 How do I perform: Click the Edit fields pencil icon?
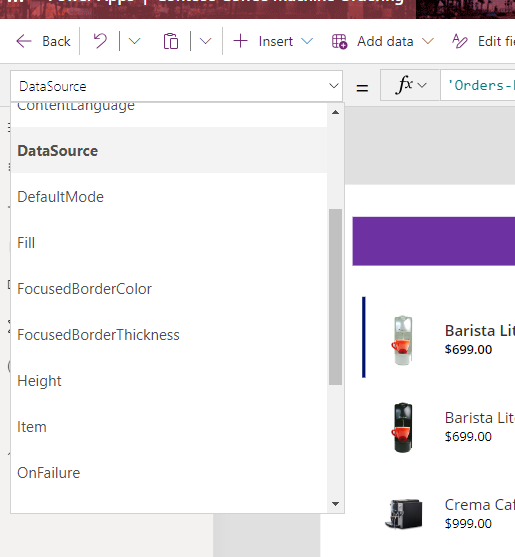click(x=460, y=41)
